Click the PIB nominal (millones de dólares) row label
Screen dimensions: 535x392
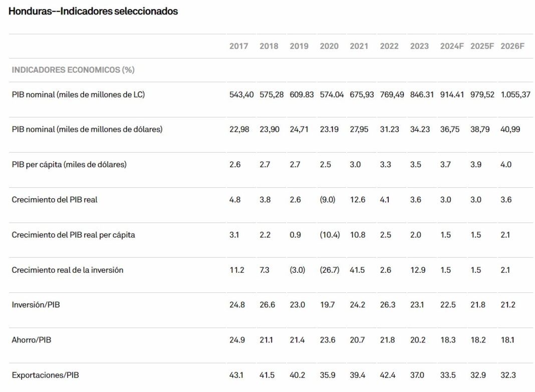[x=87, y=129]
